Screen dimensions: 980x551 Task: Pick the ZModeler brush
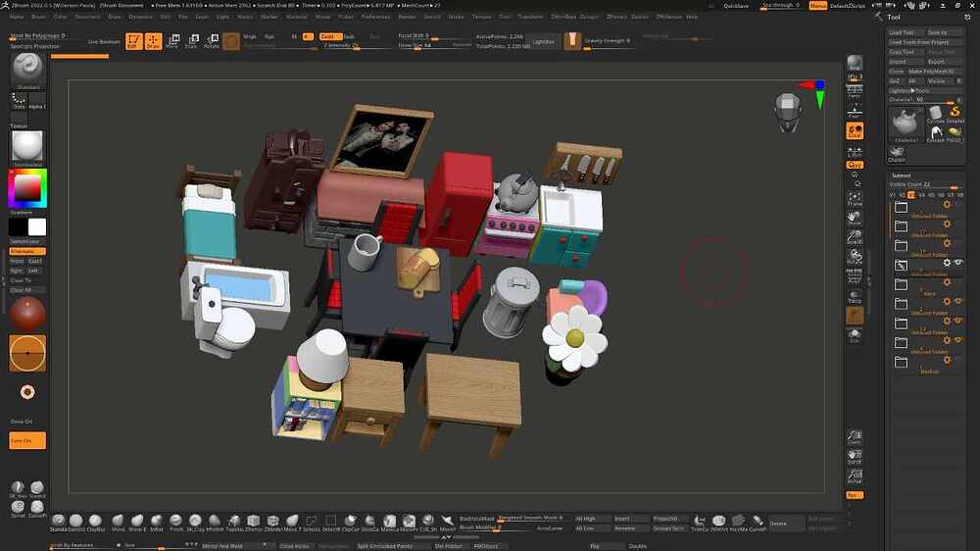click(x=273, y=522)
